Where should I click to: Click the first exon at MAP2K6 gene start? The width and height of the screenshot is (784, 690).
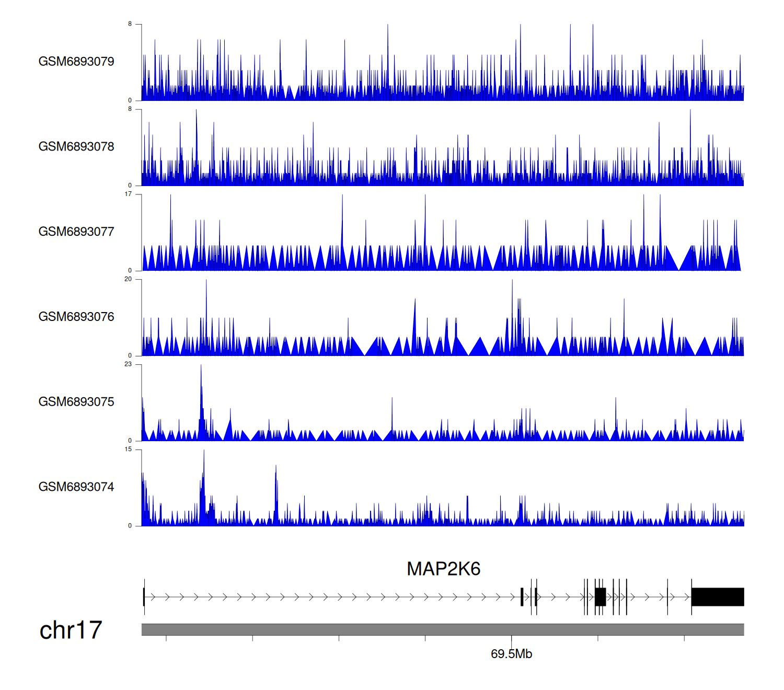tap(144, 597)
